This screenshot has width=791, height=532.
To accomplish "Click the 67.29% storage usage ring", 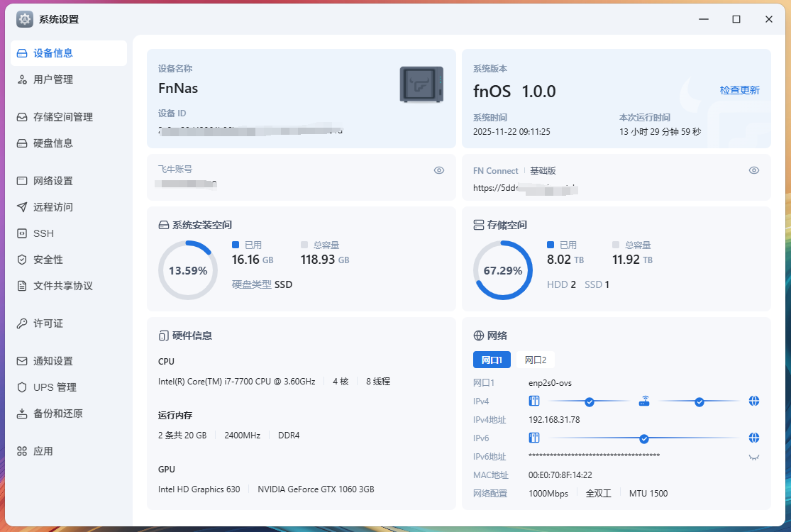I will coord(503,270).
